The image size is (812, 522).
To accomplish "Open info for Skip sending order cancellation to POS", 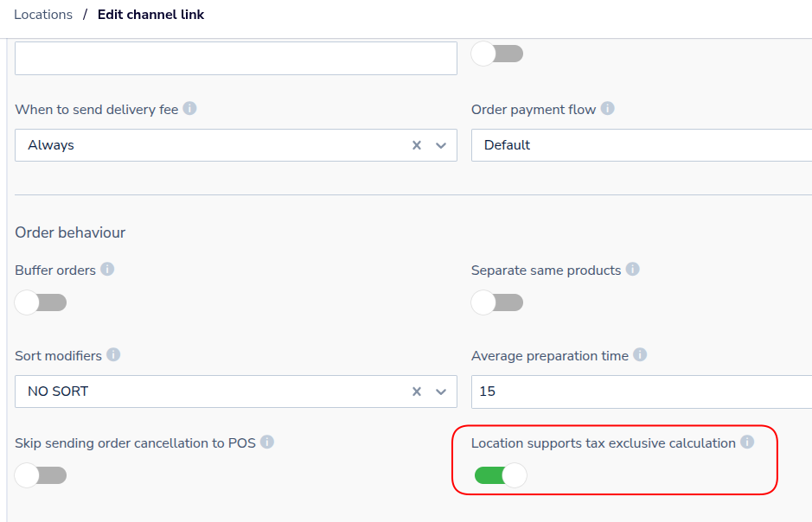I will click(x=266, y=442).
